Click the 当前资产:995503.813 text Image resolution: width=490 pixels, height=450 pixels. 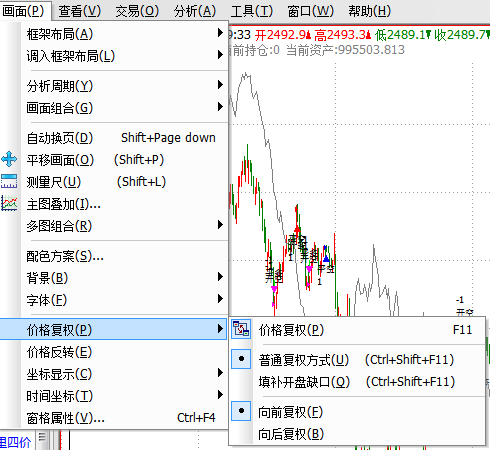pos(345,50)
